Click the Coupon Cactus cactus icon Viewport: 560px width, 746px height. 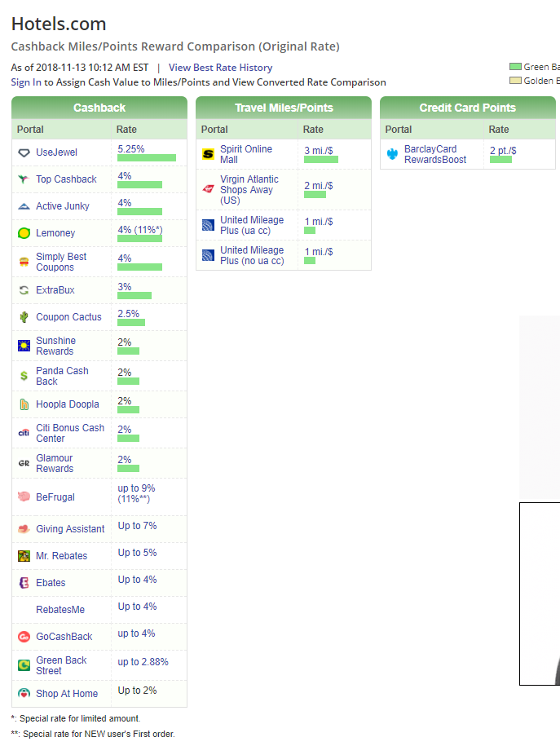pos(24,317)
